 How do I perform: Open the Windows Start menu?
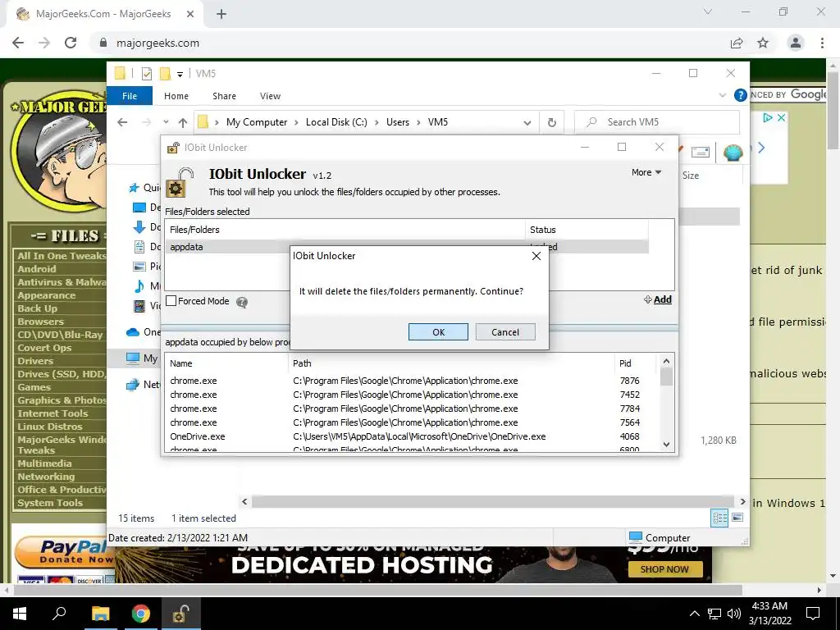point(20,614)
